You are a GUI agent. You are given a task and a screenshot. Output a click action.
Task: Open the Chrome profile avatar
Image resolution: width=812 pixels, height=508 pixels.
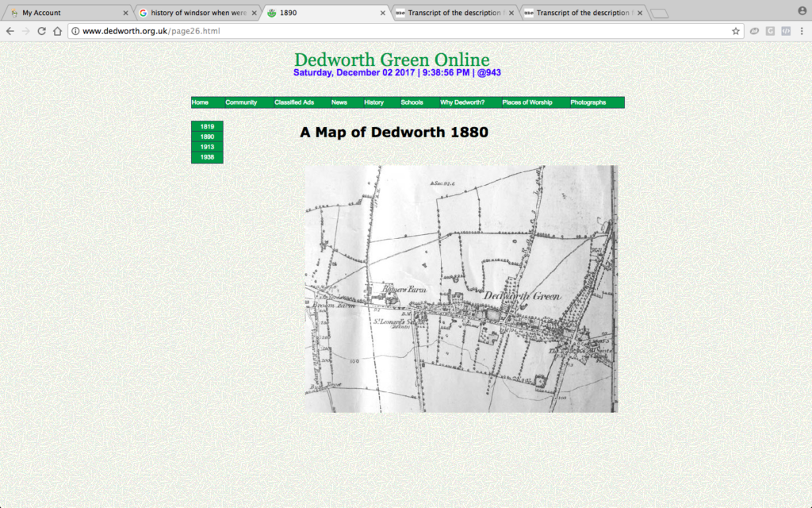[x=802, y=11]
